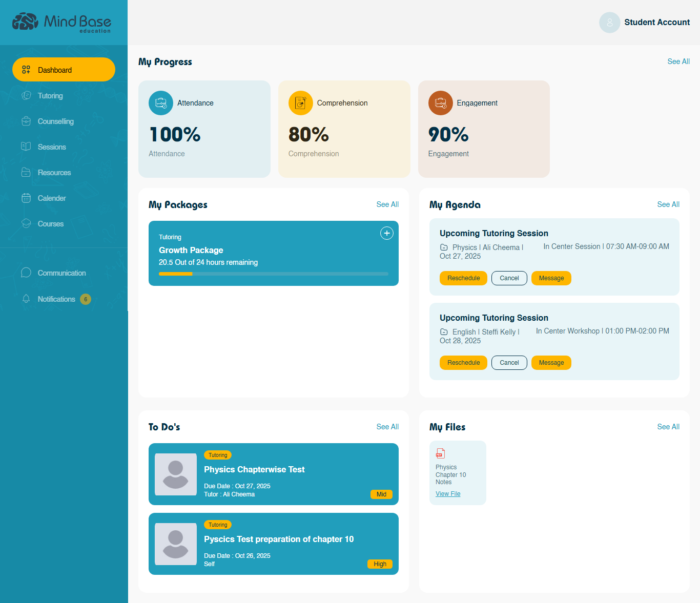Click See All in My Agenda
Screen dimensions: 700x603
668,204
